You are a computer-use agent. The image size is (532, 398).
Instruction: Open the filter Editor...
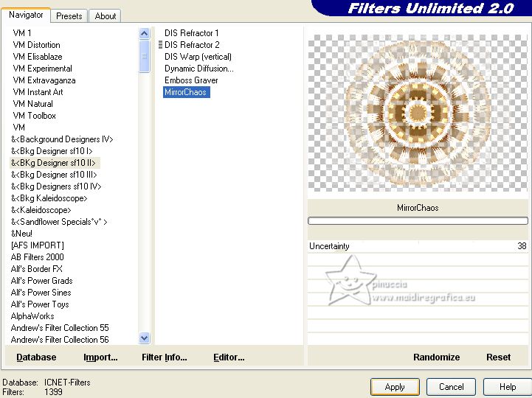point(229,357)
